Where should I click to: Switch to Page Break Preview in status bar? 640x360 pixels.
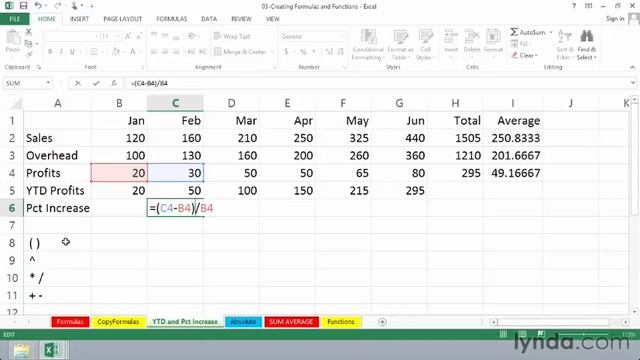tap(541, 334)
